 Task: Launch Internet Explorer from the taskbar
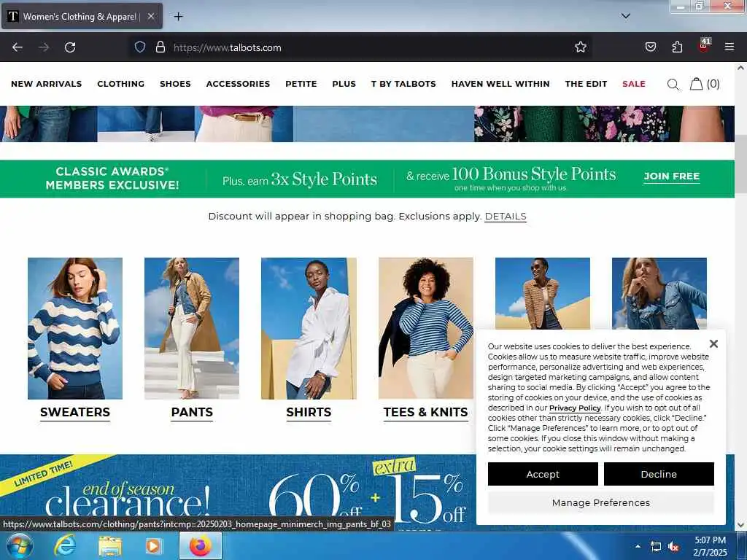(64, 546)
